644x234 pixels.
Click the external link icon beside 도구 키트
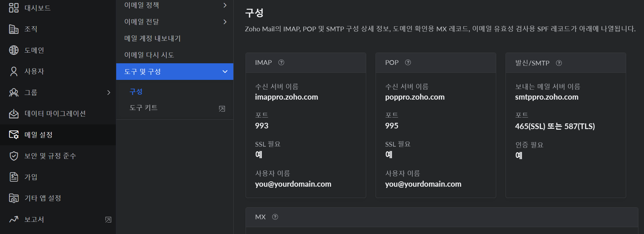coord(222,109)
